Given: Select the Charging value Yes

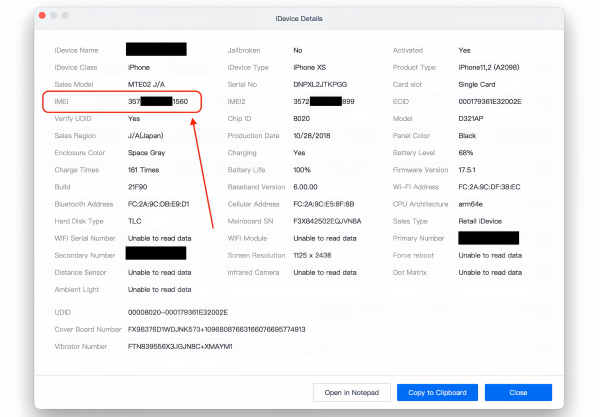Looking at the screenshot, I should tap(299, 153).
